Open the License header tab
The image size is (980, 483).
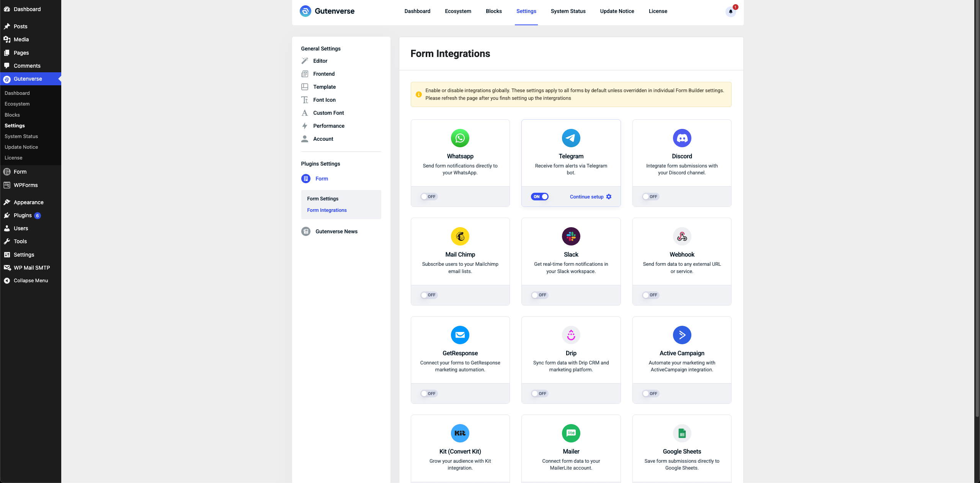point(658,11)
